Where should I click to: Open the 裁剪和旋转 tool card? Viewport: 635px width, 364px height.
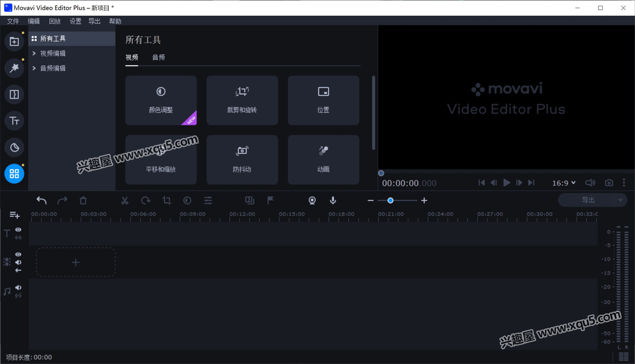[242, 101]
